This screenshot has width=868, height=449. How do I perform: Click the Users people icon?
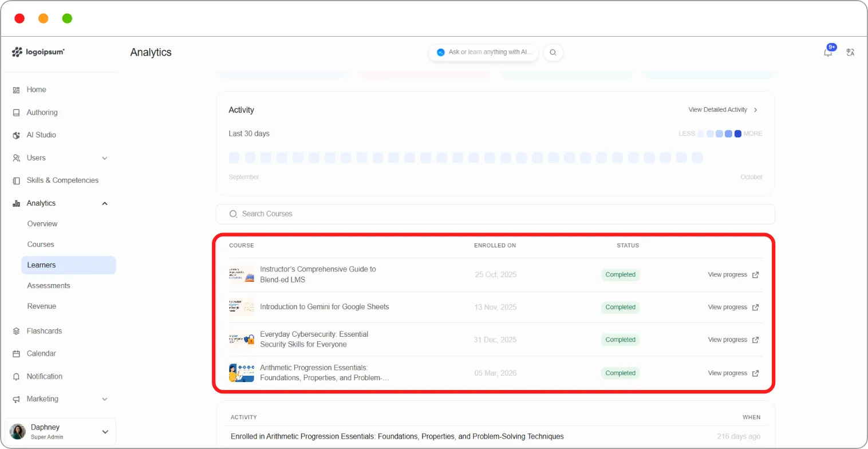(17, 158)
